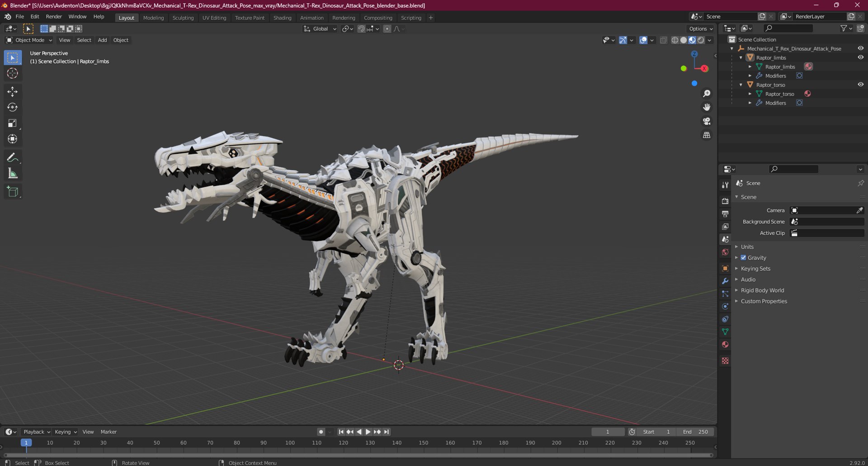Add a new workspace tab
Screen dimensions: 868x466
[x=431, y=18]
